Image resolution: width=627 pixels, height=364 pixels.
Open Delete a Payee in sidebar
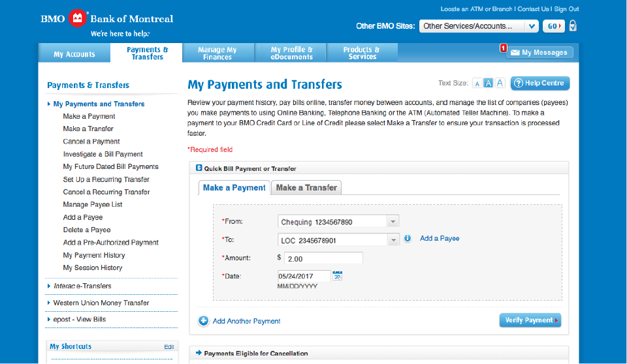pos(87,230)
